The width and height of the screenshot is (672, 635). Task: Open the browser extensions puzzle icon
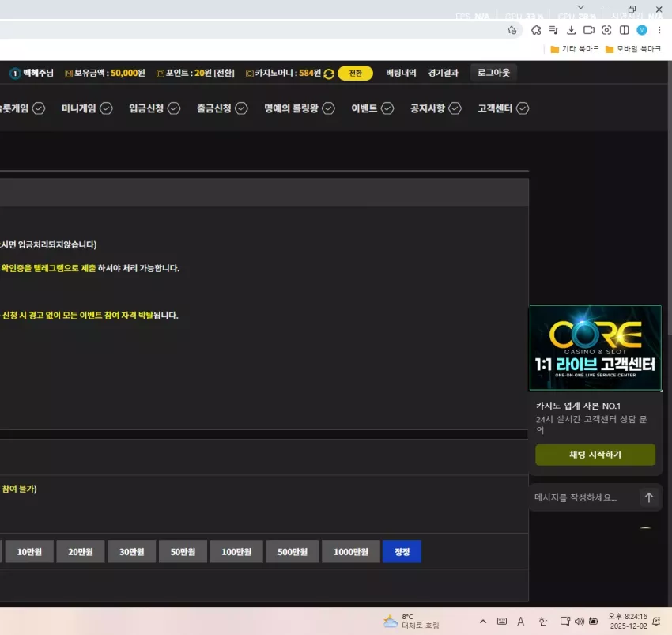pos(536,30)
